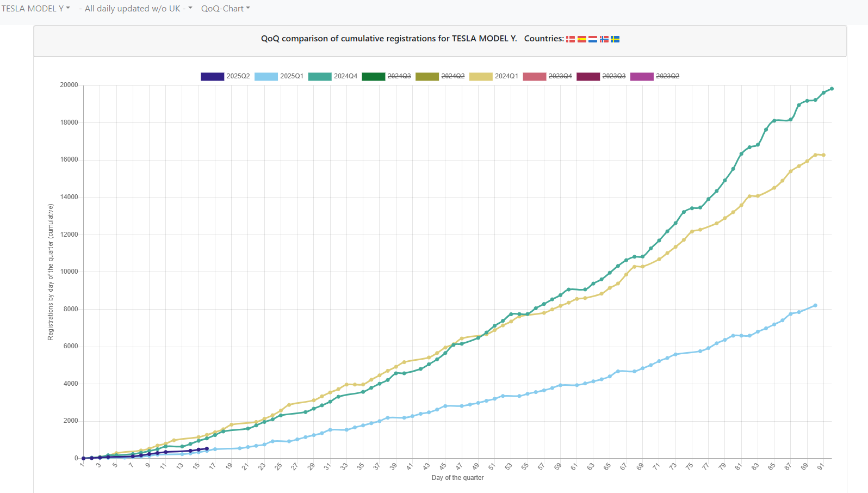Click the 2023Q4 pink legend color box
Image resolution: width=868 pixels, height=493 pixels.
[535, 77]
